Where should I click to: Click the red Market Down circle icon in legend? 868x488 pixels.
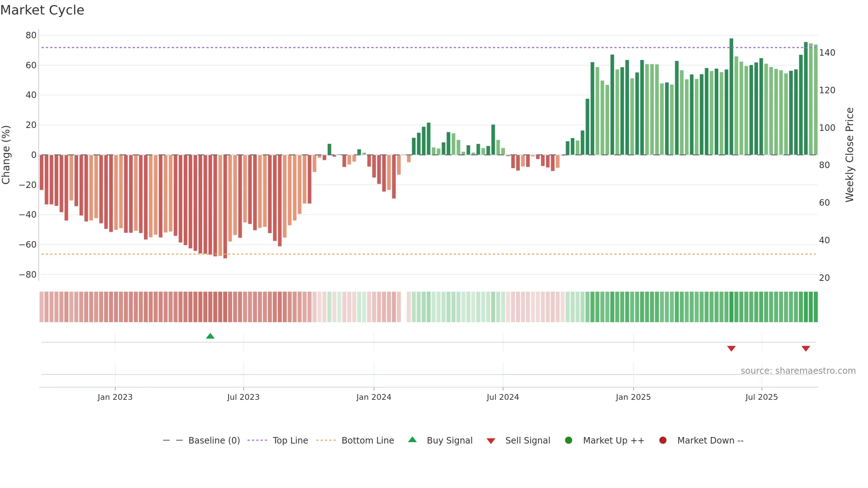click(x=663, y=440)
